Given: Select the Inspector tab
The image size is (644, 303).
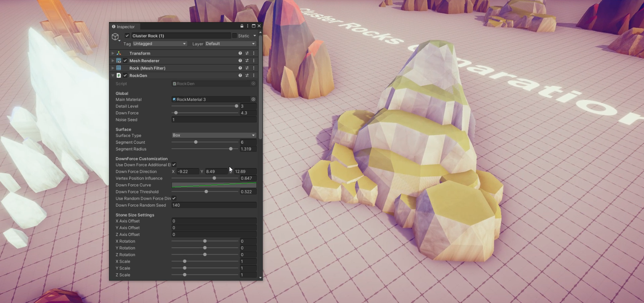Looking at the screenshot, I should click(x=123, y=27).
